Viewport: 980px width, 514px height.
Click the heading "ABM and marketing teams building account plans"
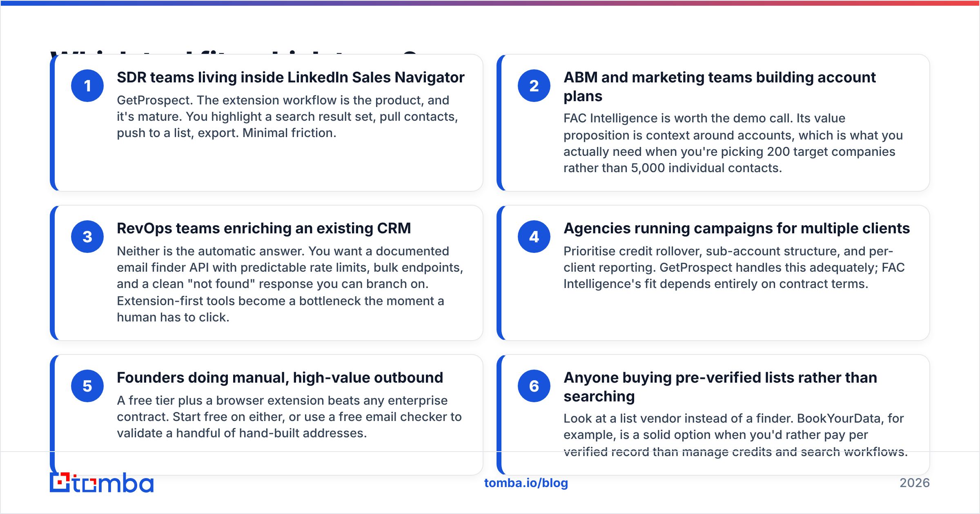click(719, 86)
